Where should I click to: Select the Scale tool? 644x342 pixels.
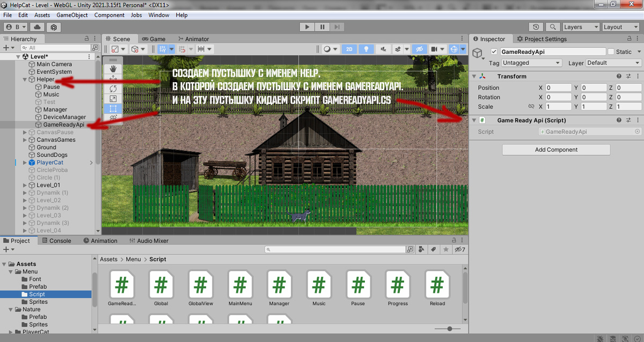click(113, 99)
